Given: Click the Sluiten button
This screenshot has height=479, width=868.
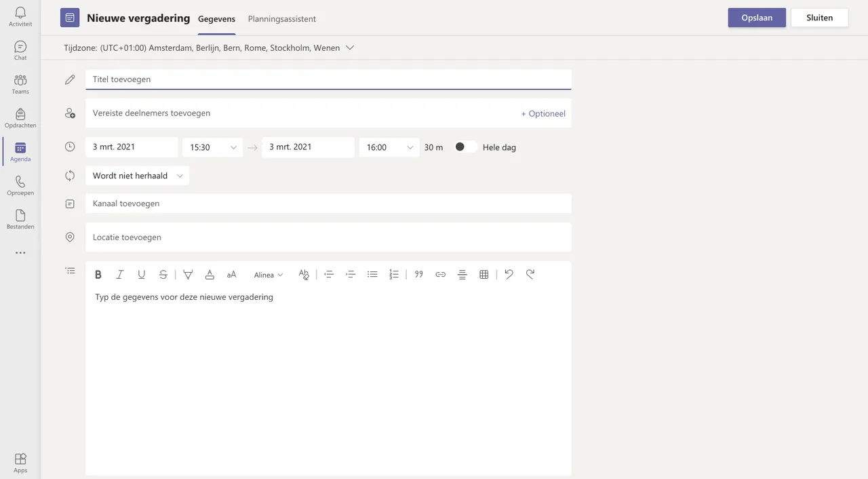Looking at the screenshot, I should point(820,18).
